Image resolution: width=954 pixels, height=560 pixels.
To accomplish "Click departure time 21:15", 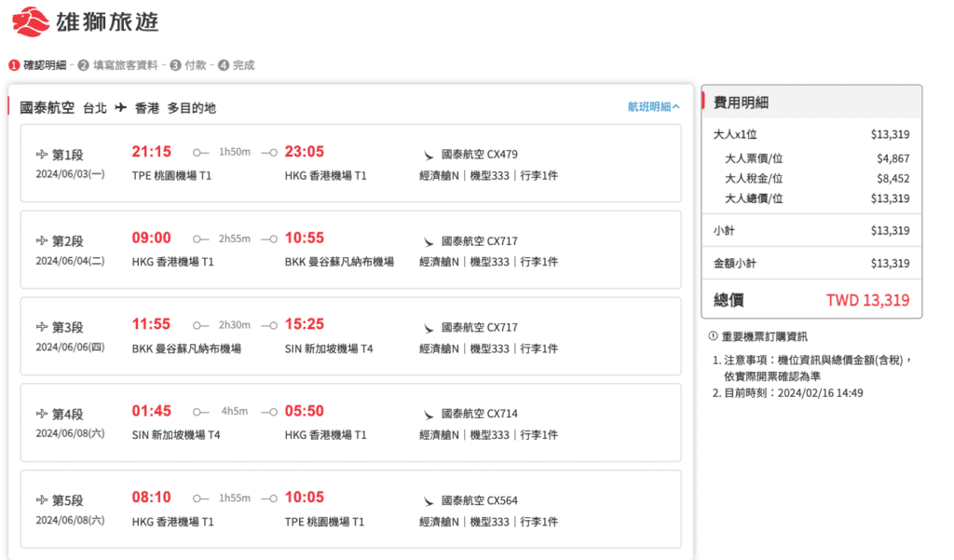I will (152, 152).
